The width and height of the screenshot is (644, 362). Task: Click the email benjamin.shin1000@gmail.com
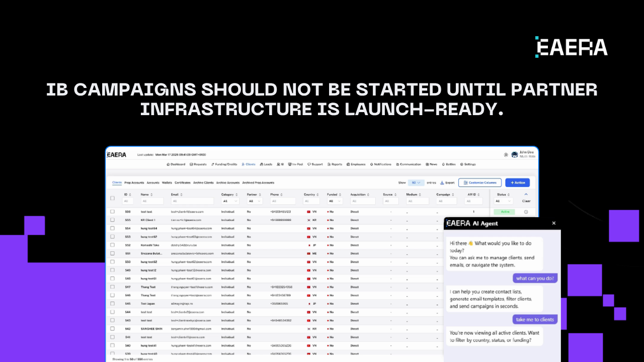point(191,329)
